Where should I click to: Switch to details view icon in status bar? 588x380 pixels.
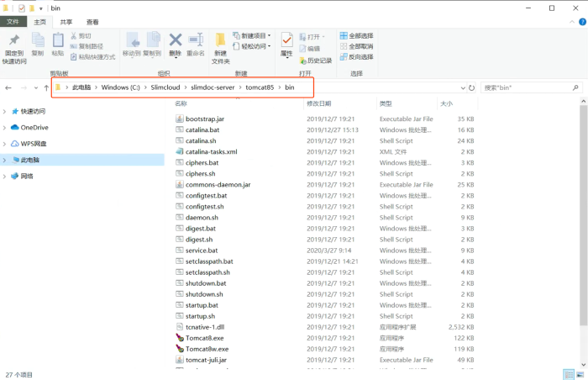(x=569, y=374)
